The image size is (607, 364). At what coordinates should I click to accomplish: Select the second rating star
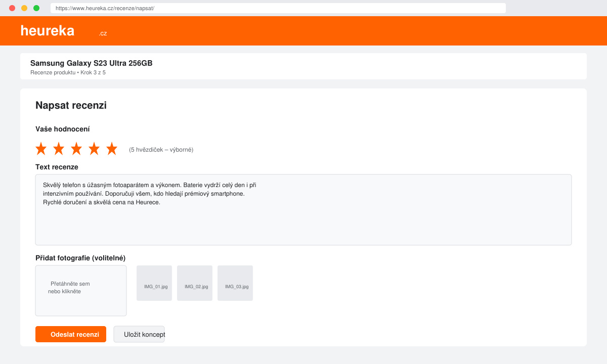point(59,149)
